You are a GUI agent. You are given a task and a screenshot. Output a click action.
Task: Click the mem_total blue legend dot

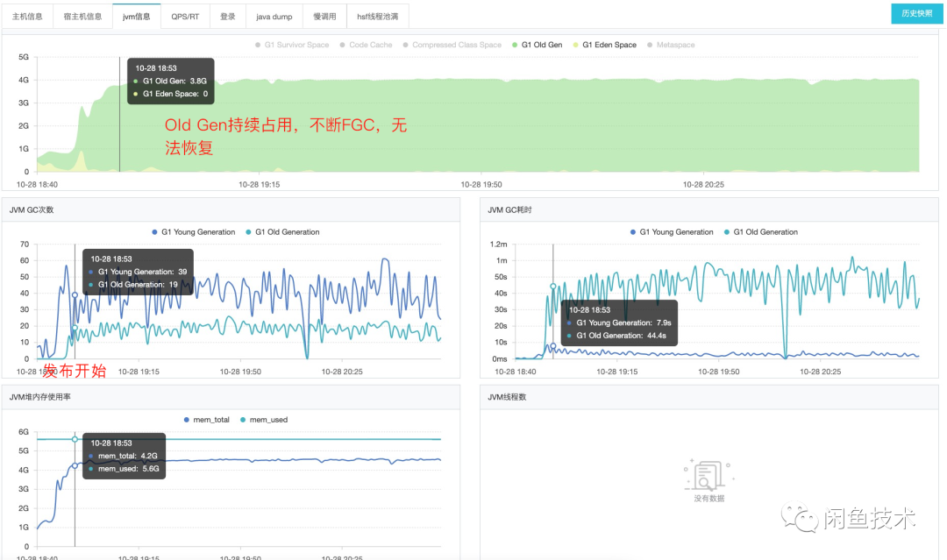point(187,420)
